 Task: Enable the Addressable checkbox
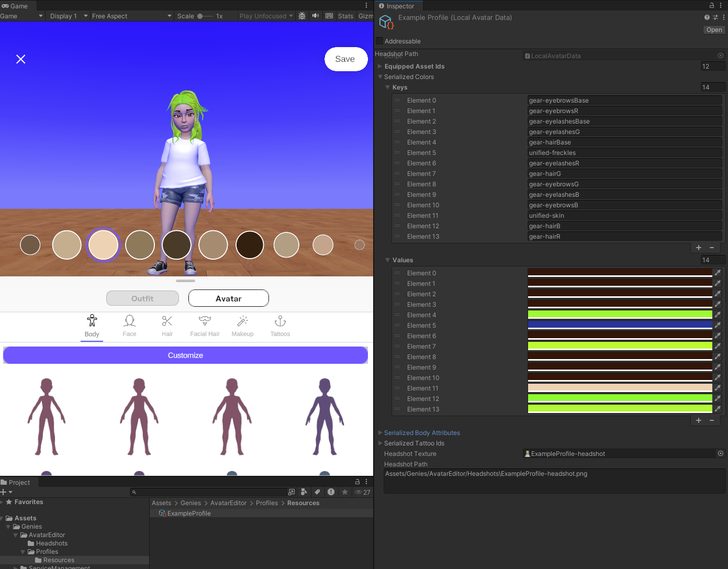point(379,41)
